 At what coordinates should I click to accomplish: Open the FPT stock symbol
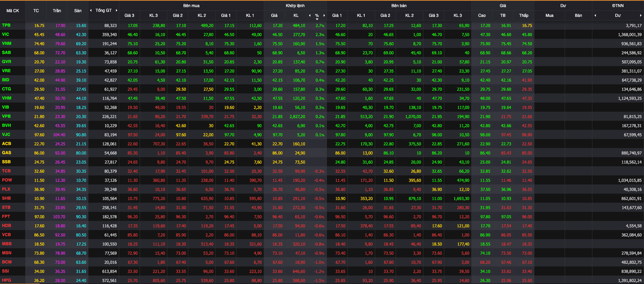point(6,217)
